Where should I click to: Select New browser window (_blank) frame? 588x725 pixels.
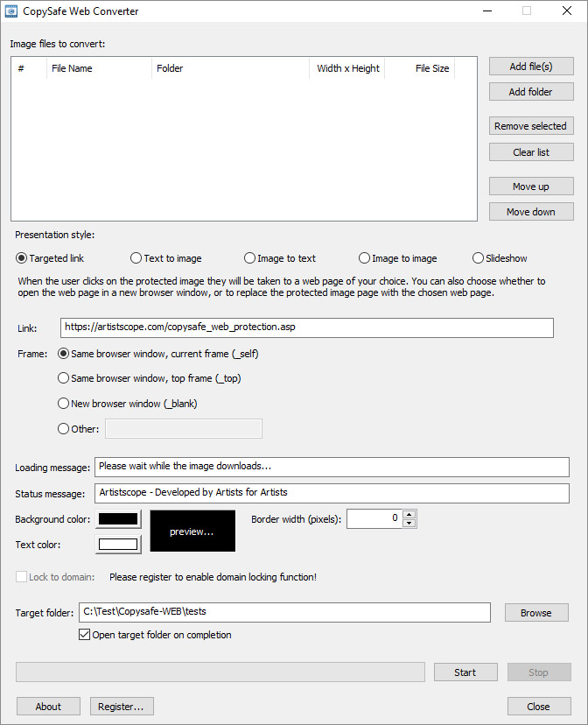[63, 404]
